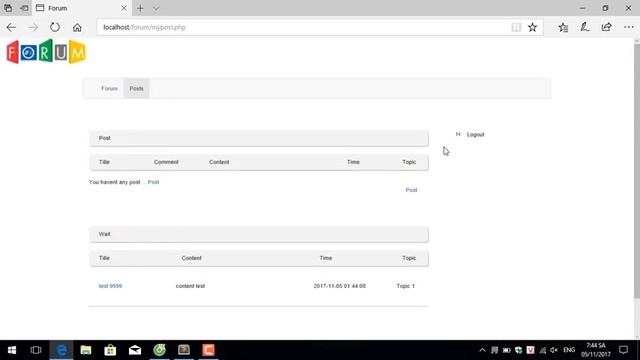This screenshot has height=360, width=640.
Task: Open the Posts nav menu item
Action: tap(136, 89)
